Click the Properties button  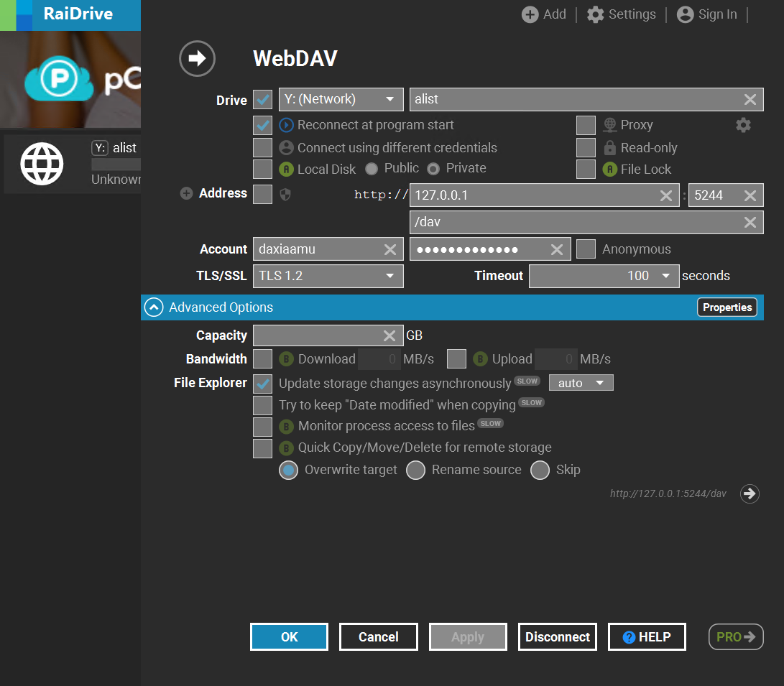(727, 307)
